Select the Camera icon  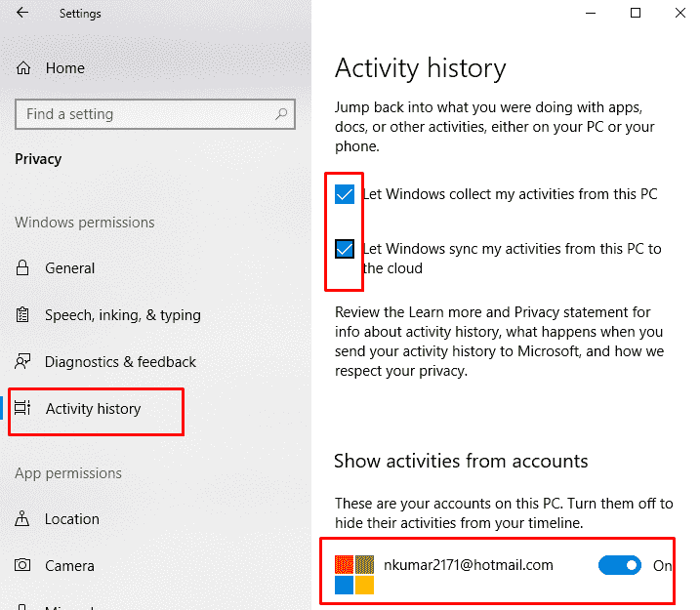[22, 565]
